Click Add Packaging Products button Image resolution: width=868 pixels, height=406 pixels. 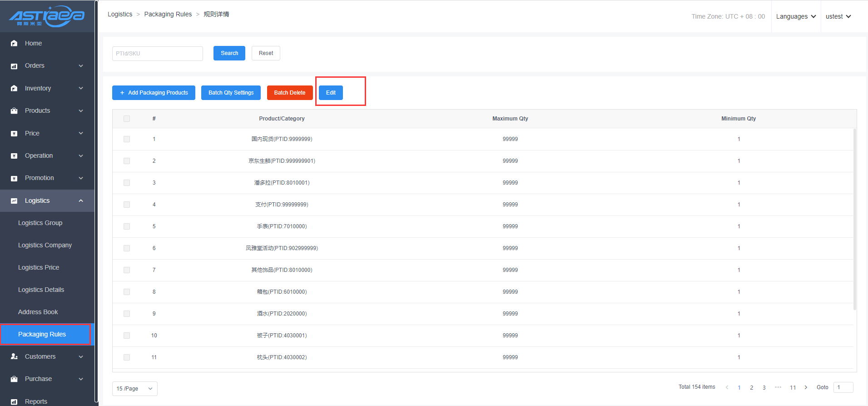[x=154, y=93]
